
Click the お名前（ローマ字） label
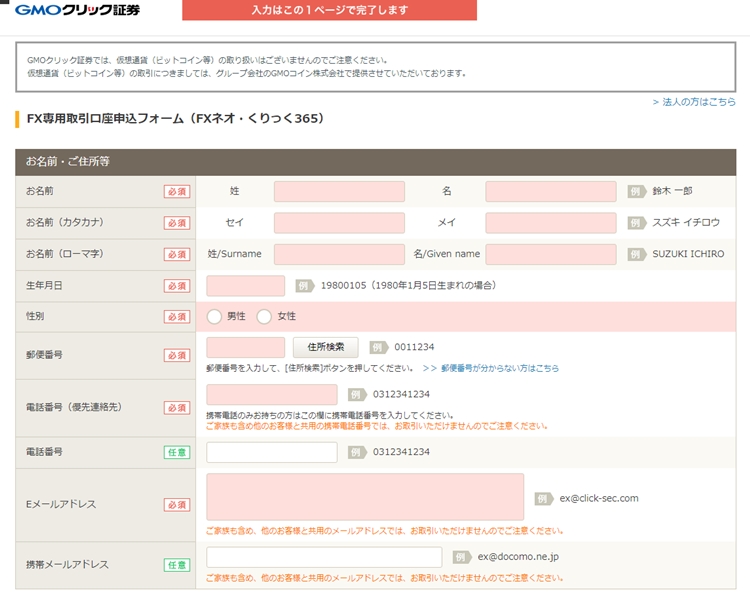(65, 254)
